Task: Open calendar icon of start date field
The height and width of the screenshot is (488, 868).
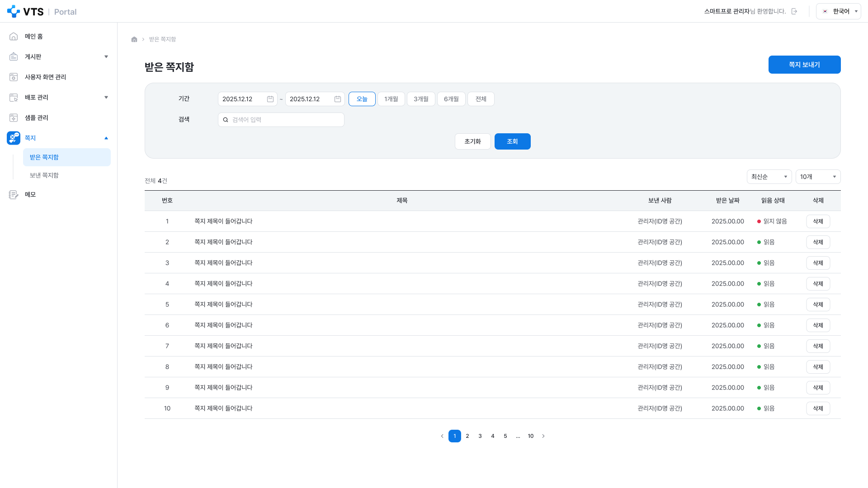Action: [270, 99]
